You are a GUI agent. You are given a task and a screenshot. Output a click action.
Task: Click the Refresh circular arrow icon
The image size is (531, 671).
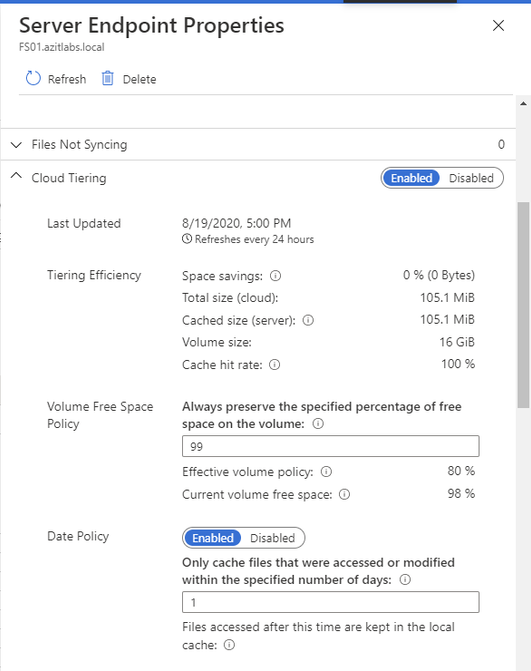33,79
